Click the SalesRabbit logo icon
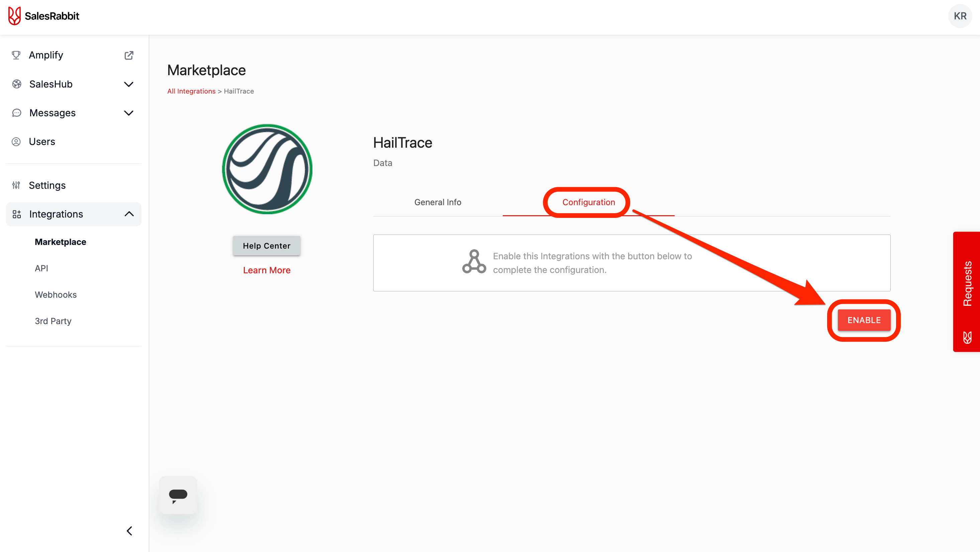Screen dimensions: 980x552 (x=14, y=16)
